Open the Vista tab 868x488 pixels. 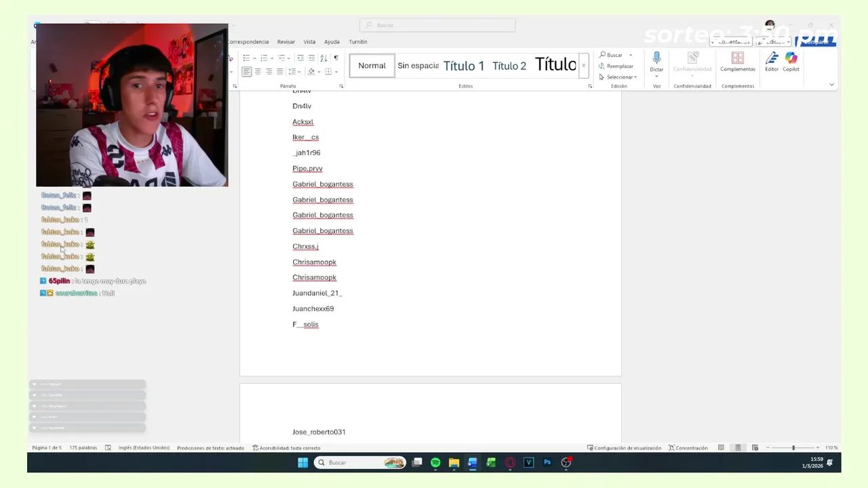pyautogui.click(x=309, y=41)
